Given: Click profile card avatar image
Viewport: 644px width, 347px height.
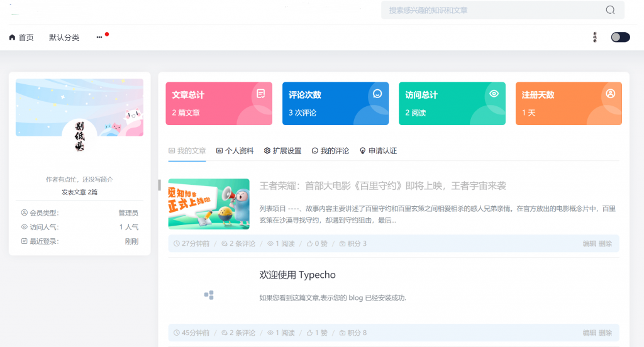Looking at the screenshot, I should tap(79, 136).
